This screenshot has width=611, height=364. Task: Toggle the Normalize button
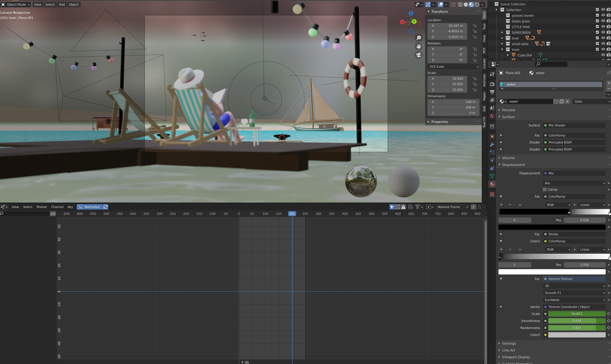click(x=89, y=207)
